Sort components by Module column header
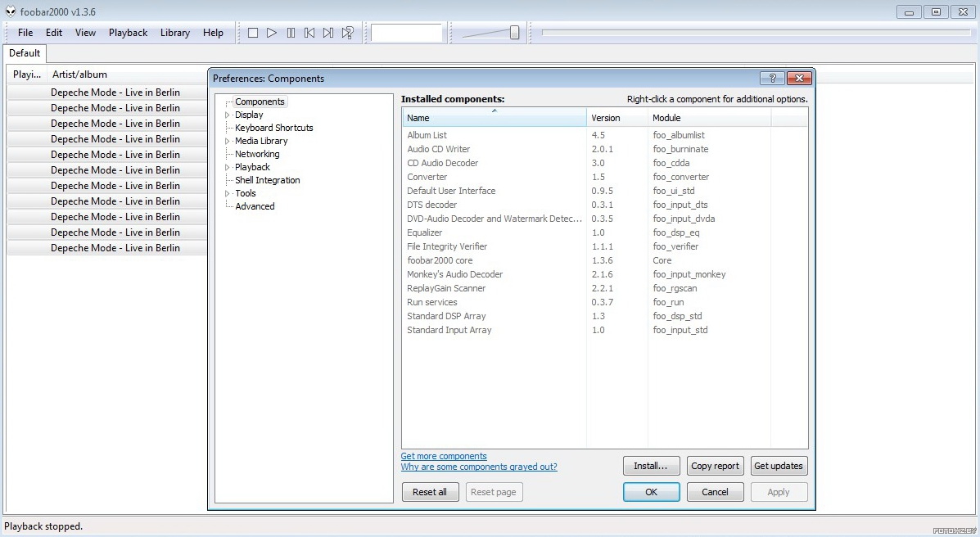This screenshot has height=537, width=980. (709, 118)
